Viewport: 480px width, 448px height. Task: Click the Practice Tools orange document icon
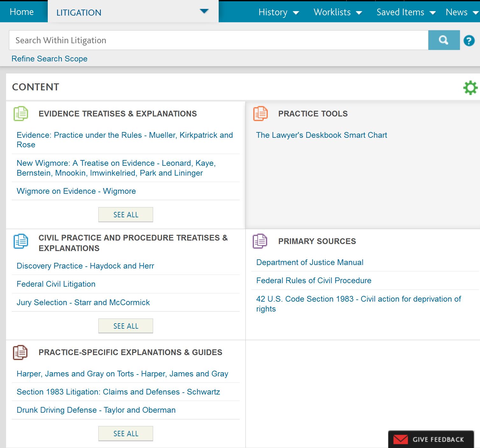pyautogui.click(x=260, y=114)
